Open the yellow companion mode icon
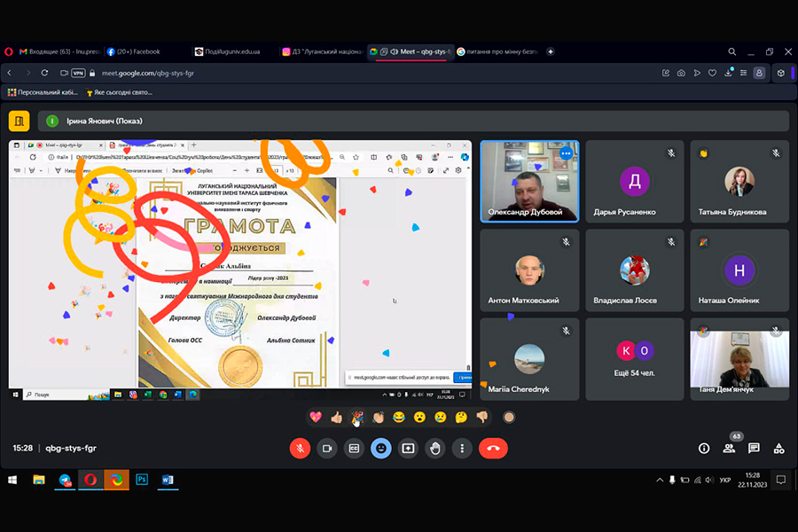 point(20,121)
